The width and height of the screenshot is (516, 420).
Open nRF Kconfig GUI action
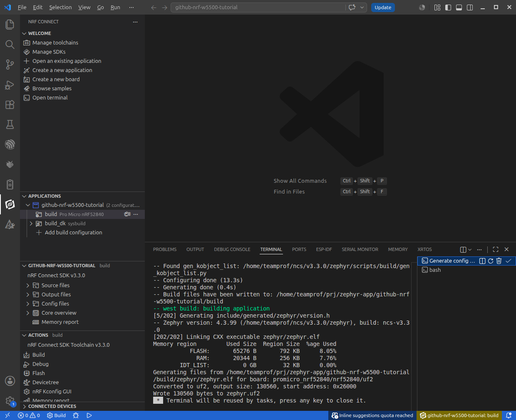[x=52, y=392]
